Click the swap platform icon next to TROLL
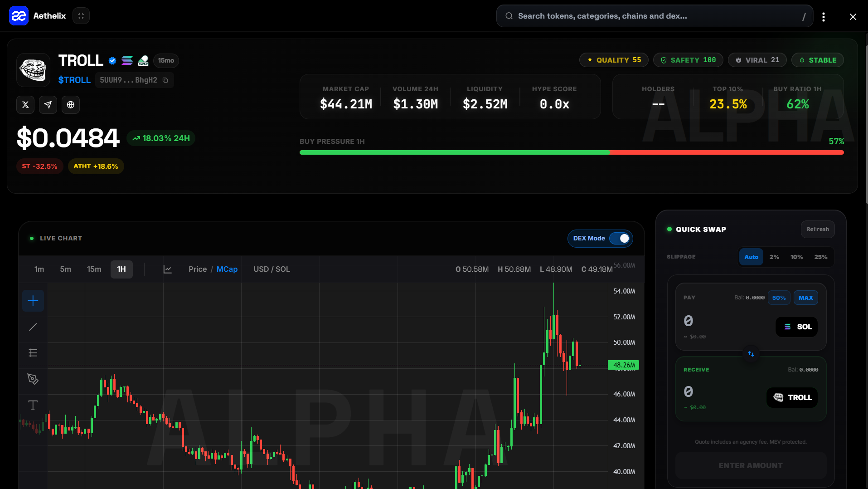 pos(143,60)
